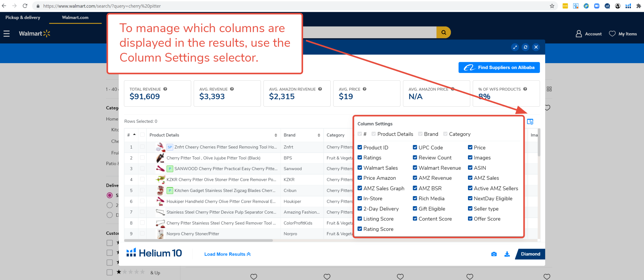Click the Diamond plan button
This screenshot has height=280, width=644.
click(x=530, y=254)
